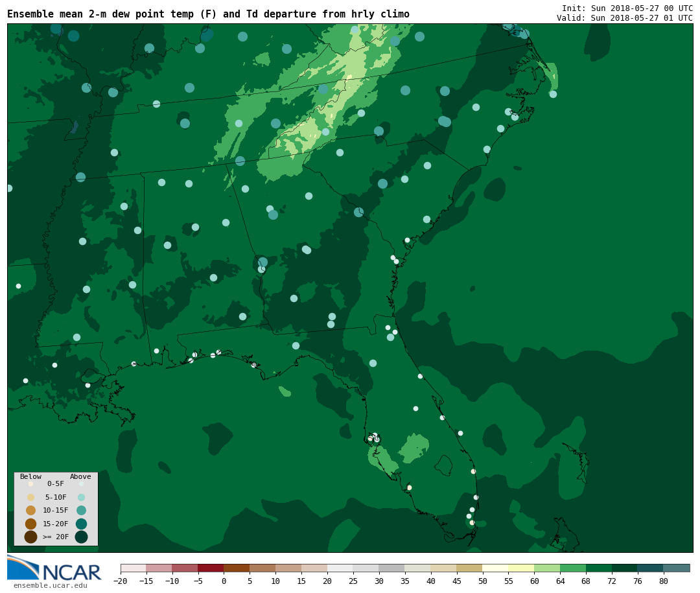Pick the swatch beyond 80 on colorbar
Viewport: 700px width, 593px height.
(x=677, y=568)
